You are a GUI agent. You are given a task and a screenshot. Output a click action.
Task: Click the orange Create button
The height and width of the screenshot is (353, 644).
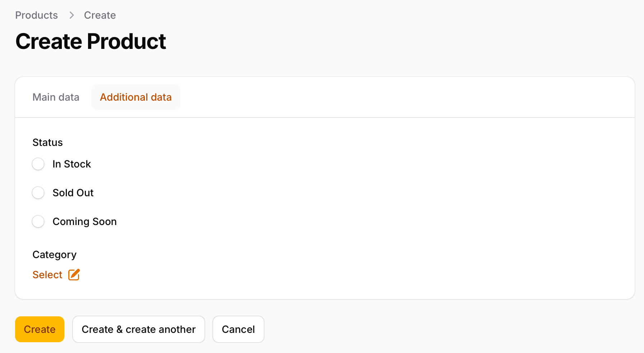tap(40, 329)
